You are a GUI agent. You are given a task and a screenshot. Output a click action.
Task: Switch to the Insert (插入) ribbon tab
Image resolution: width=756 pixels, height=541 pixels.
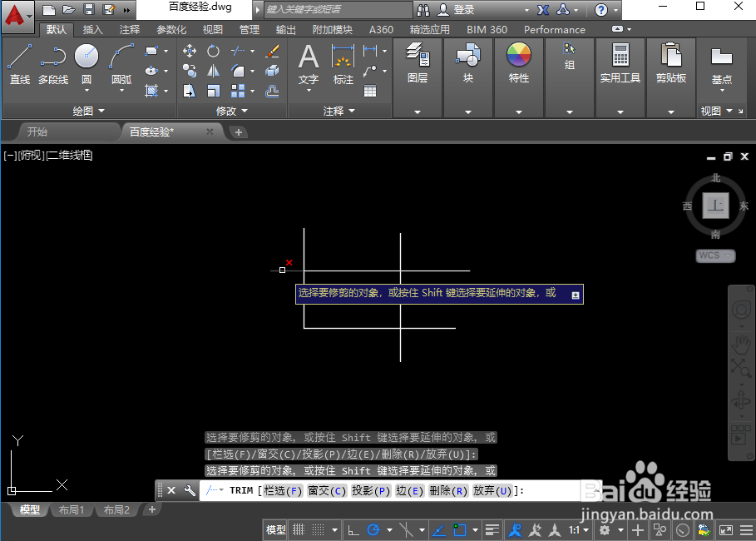92,29
